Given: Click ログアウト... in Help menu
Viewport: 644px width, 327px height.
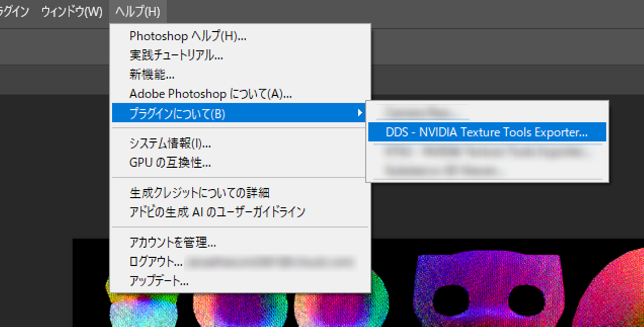Looking at the screenshot, I should 241,262.
